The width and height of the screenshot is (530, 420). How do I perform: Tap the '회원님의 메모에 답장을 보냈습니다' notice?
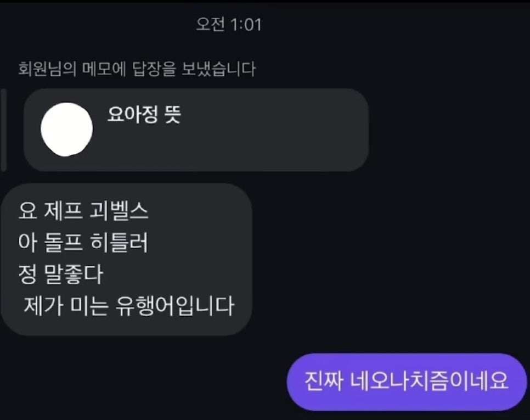[x=137, y=69]
